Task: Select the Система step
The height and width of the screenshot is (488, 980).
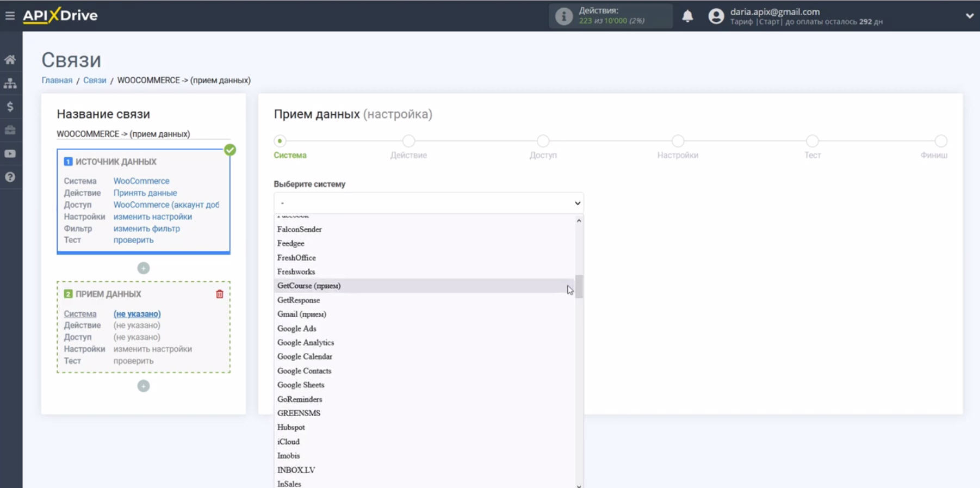Action: click(x=280, y=141)
